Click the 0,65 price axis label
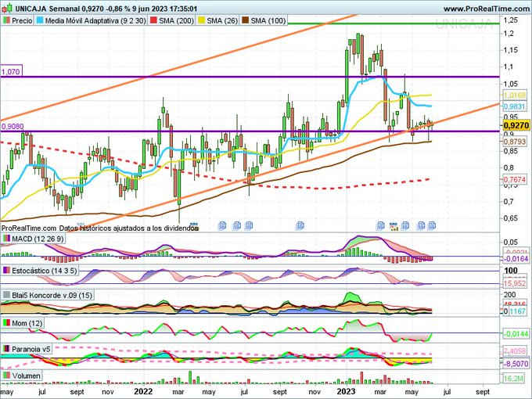The width and height of the screenshot is (532, 399). (510, 217)
